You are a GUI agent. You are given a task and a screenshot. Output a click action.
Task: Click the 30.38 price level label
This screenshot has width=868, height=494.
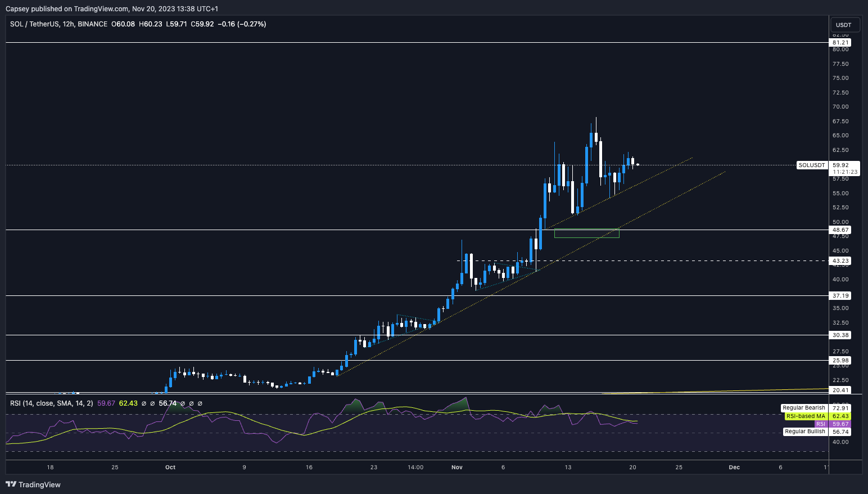tap(840, 335)
